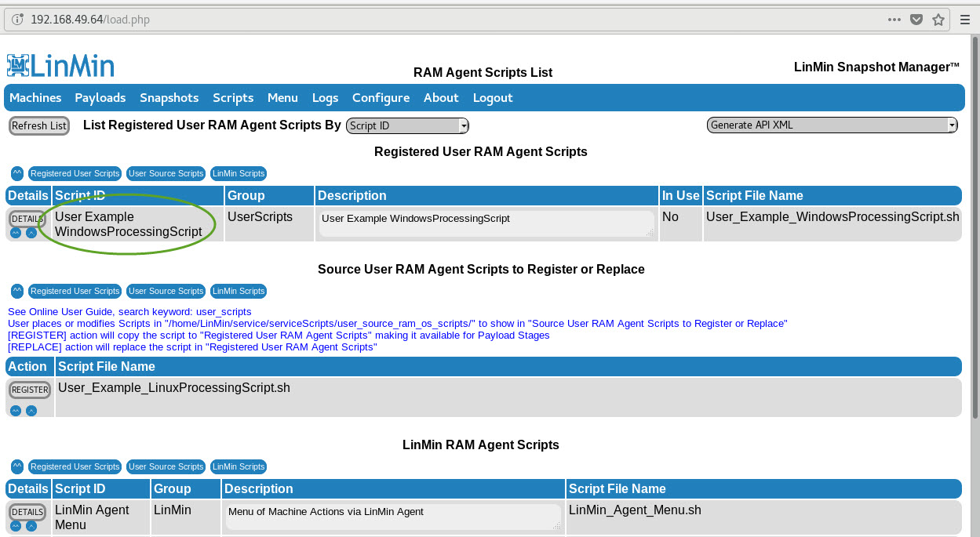Jump to LinMin Scripts via top pill link
Screen dimensions: 980x537
pyautogui.click(x=239, y=173)
